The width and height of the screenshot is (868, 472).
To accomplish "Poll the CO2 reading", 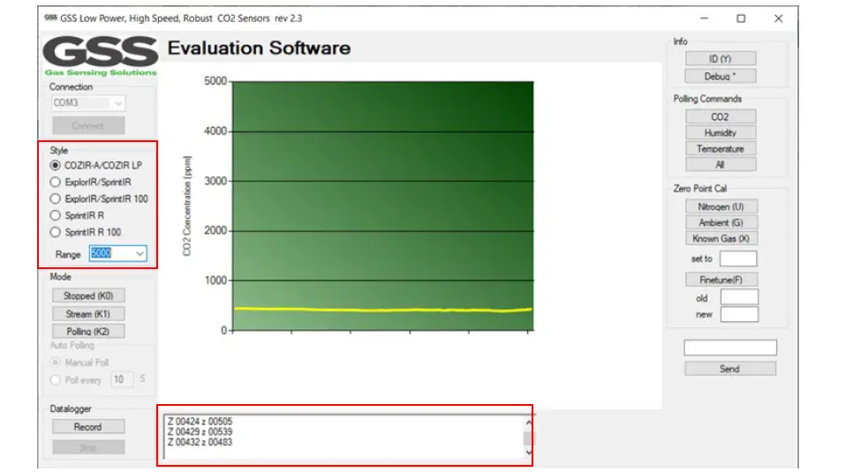I will [x=721, y=116].
